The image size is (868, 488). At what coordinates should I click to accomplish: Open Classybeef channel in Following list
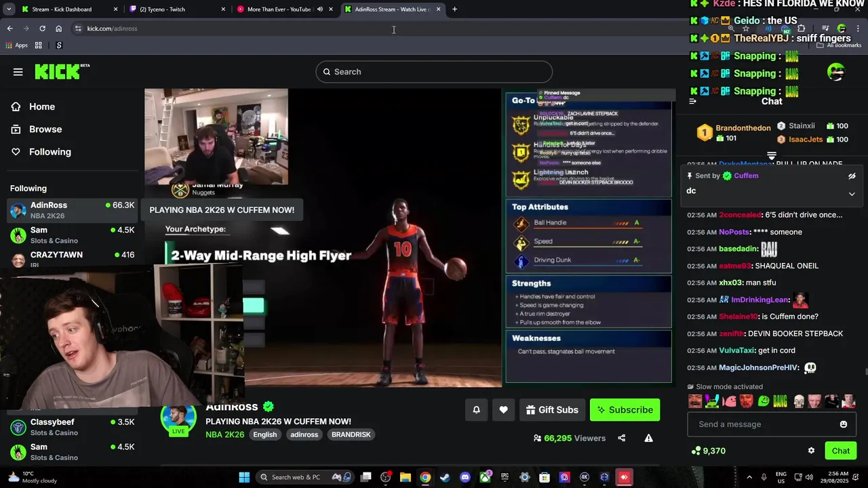click(72, 427)
